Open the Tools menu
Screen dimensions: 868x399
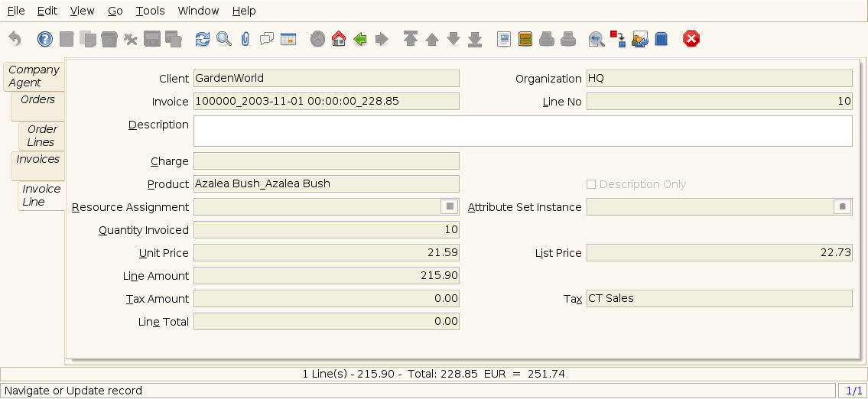(x=150, y=11)
